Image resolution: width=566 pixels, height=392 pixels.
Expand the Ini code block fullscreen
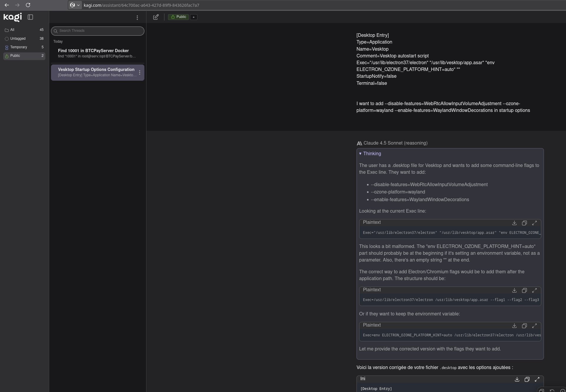(537, 379)
